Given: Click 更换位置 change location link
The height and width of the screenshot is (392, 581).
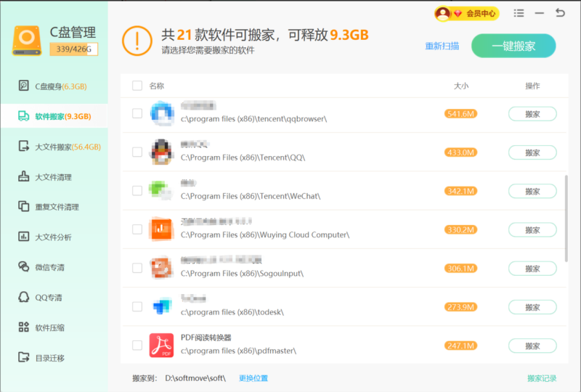Looking at the screenshot, I should point(253,378).
